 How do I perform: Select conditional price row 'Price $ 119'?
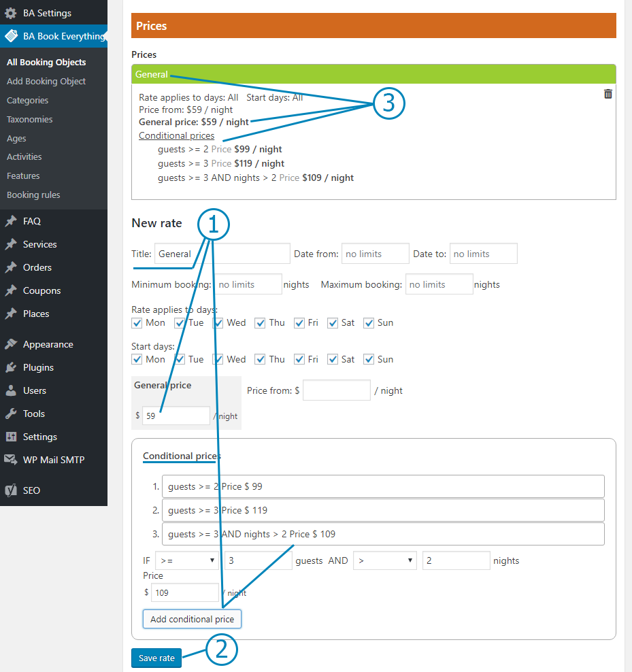(383, 510)
